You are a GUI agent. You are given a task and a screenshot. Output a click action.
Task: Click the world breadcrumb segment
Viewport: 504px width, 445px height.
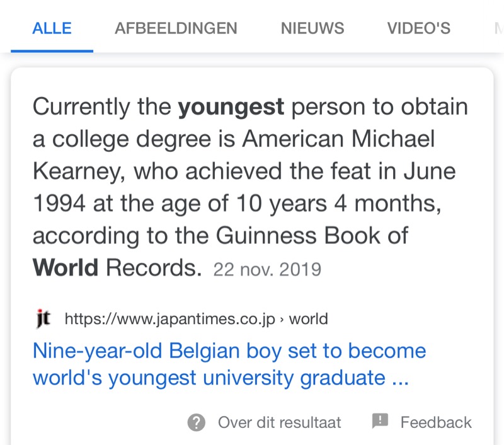(308, 319)
